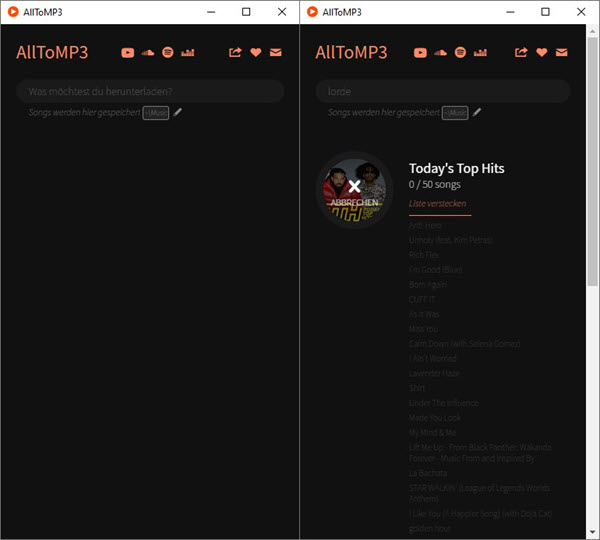The width and height of the screenshot is (600, 540).
Task: Click the YouTube icon in the left window
Action: pyautogui.click(x=128, y=52)
